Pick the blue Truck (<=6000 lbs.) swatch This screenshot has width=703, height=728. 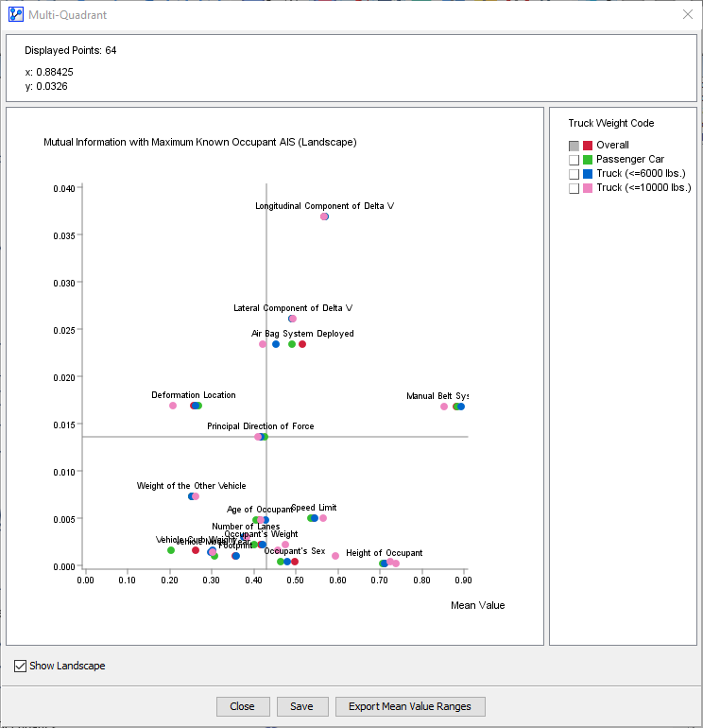click(x=588, y=174)
